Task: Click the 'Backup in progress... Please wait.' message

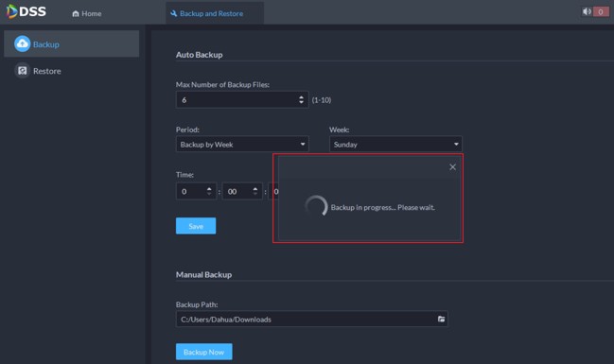Action: coord(382,207)
